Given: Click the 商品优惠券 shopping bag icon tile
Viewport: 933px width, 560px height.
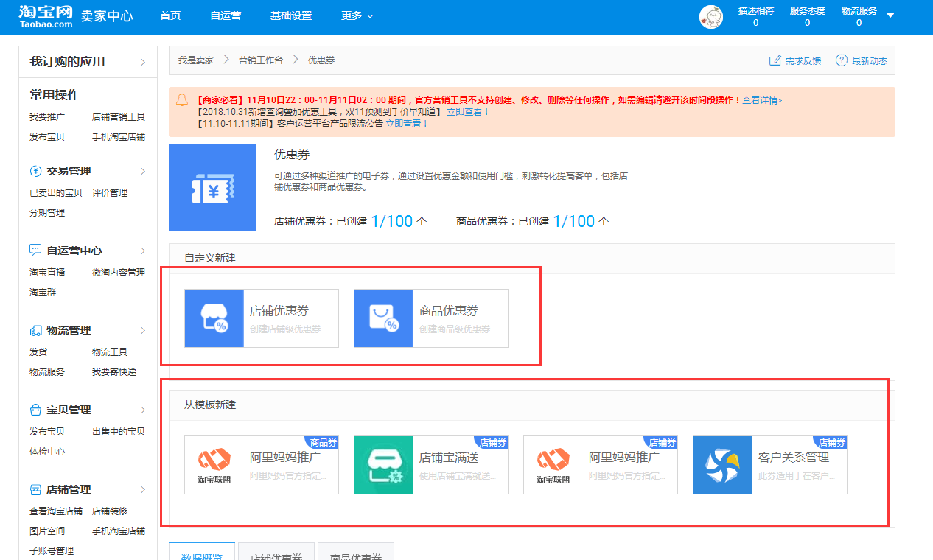Looking at the screenshot, I should click(383, 318).
